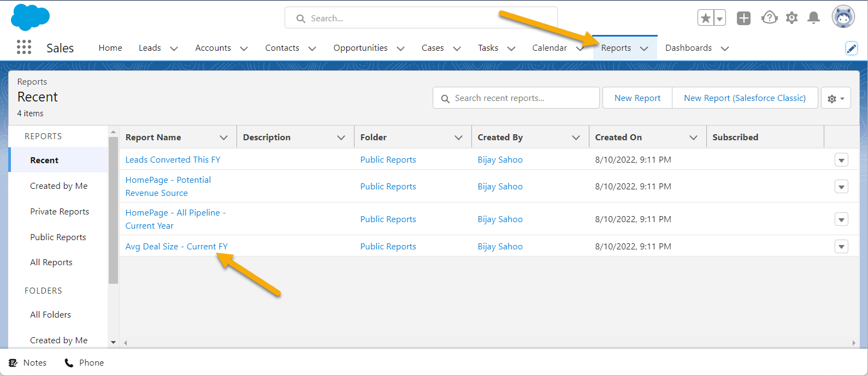The image size is (868, 376).
Task: Click the sidebar vertical scrollbar
Action: (x=113, y=210)
